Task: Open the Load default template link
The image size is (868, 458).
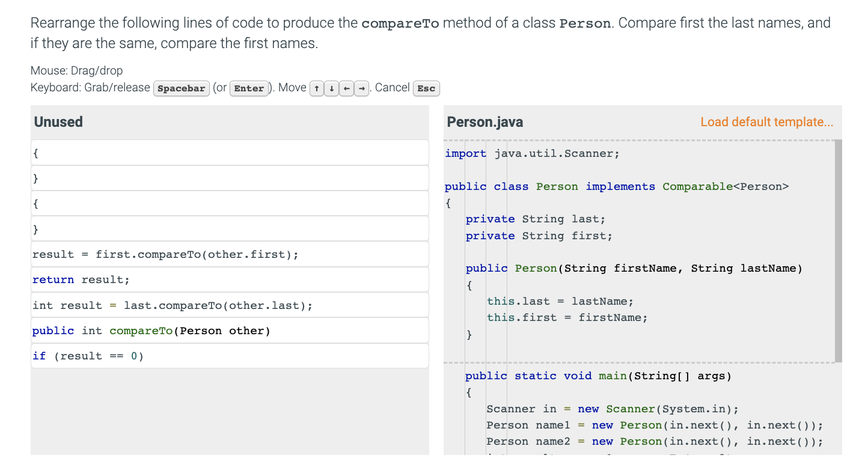Action: pos(766,122)
